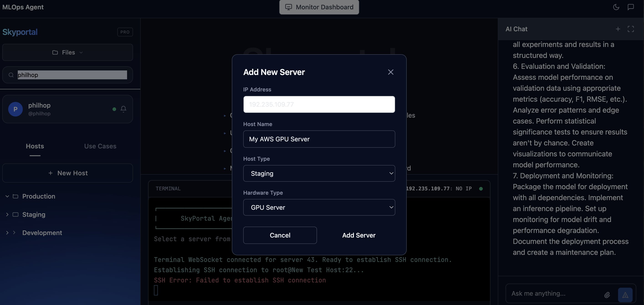
Task: Open philhop's notification bell
Action: [123, 109]
